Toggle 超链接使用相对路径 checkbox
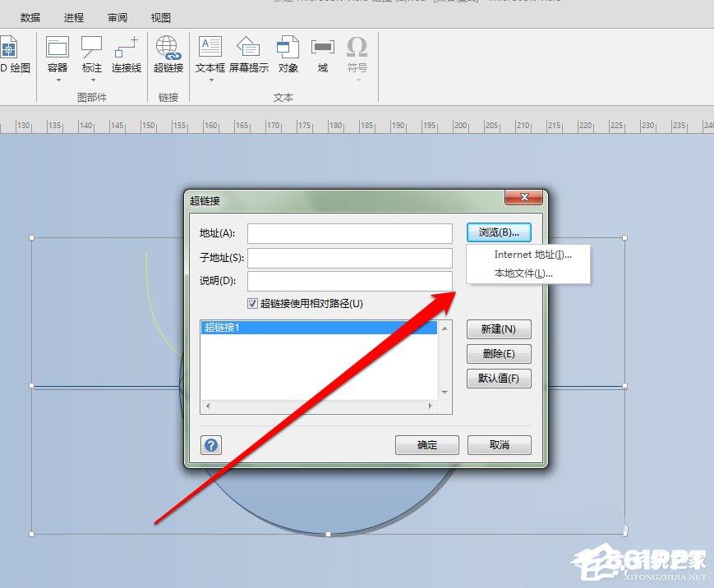The width and height of the screenshot is (714, 588). coord(252,304)
